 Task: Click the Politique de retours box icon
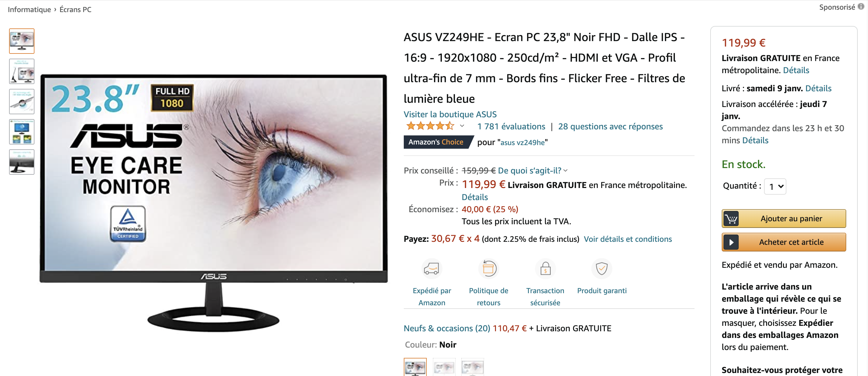pyautogui.click(x=488, y=268)
